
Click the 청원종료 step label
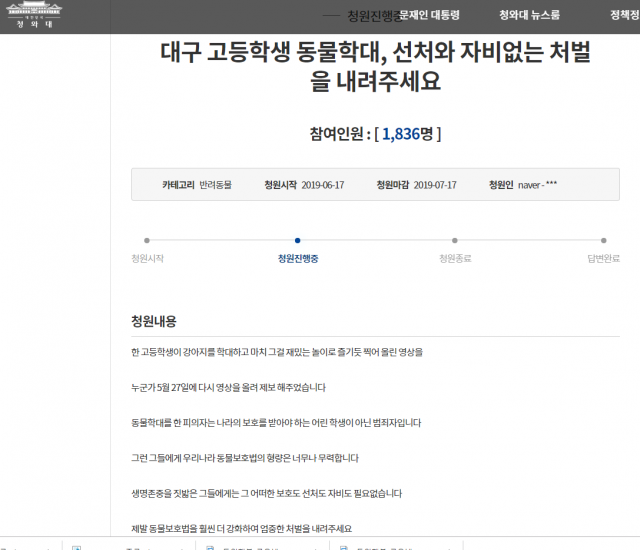455,258
